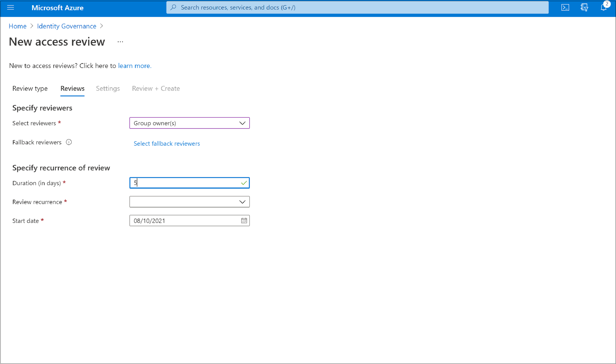This screenshot has height=364, width=616.
Task: Switch to the Review type tab
Action: pos(30,88)
